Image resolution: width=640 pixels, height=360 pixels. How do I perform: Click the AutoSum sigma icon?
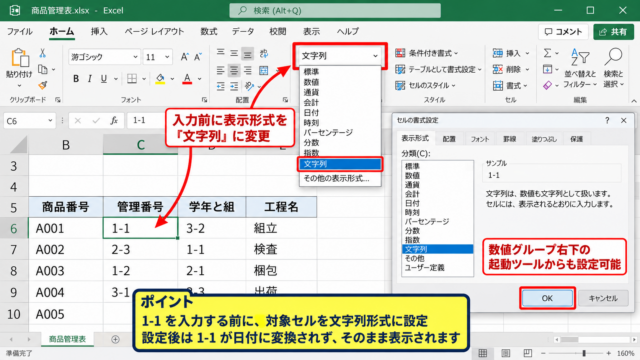click(x=547, y=53)
